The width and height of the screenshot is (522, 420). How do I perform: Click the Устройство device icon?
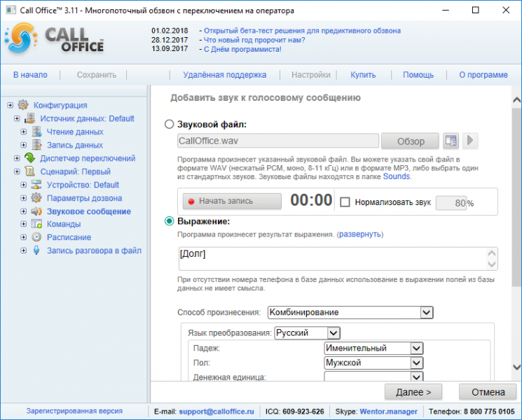coord(36,185)
